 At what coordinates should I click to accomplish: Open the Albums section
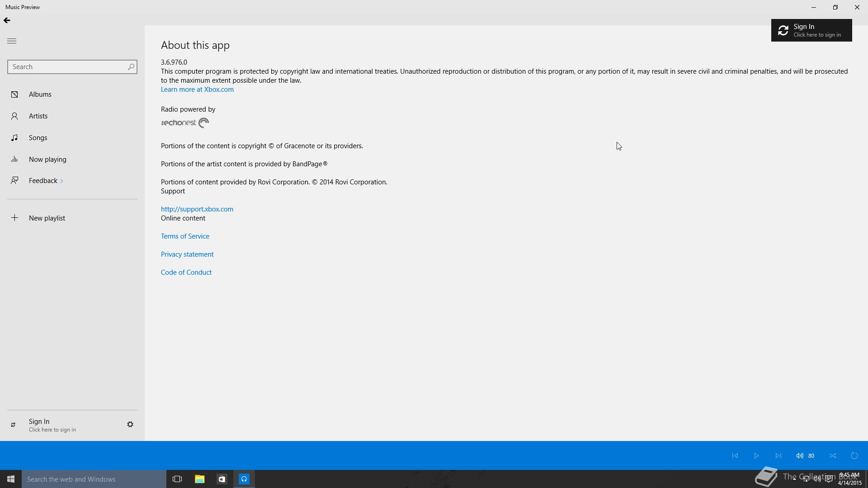coord(72,94)
